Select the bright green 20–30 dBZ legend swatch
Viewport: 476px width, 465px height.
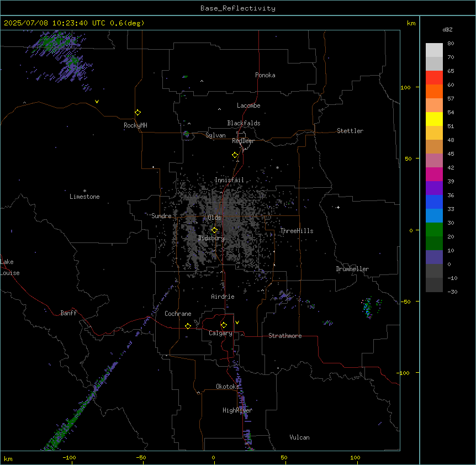pos(434,230)
